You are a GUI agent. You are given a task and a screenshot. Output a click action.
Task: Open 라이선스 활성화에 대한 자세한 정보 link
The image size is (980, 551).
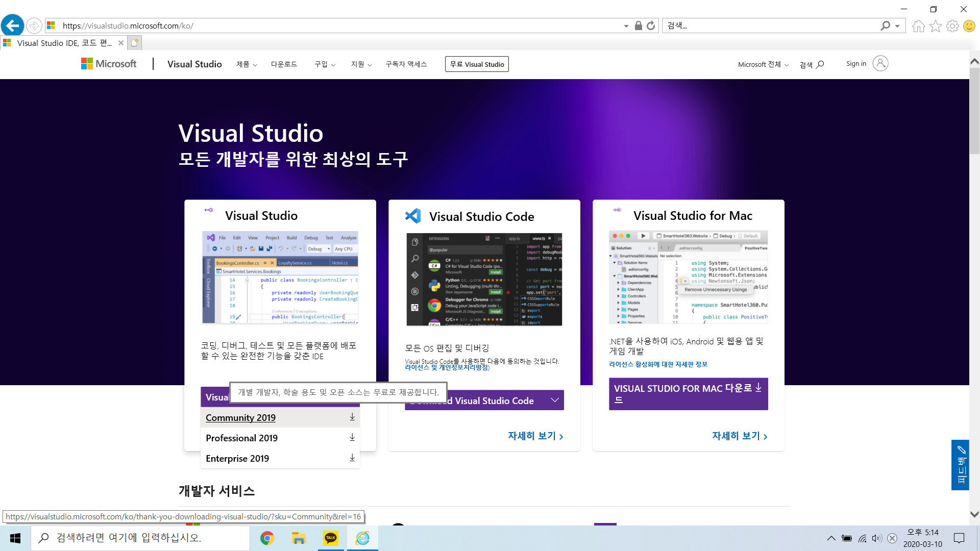658,364
